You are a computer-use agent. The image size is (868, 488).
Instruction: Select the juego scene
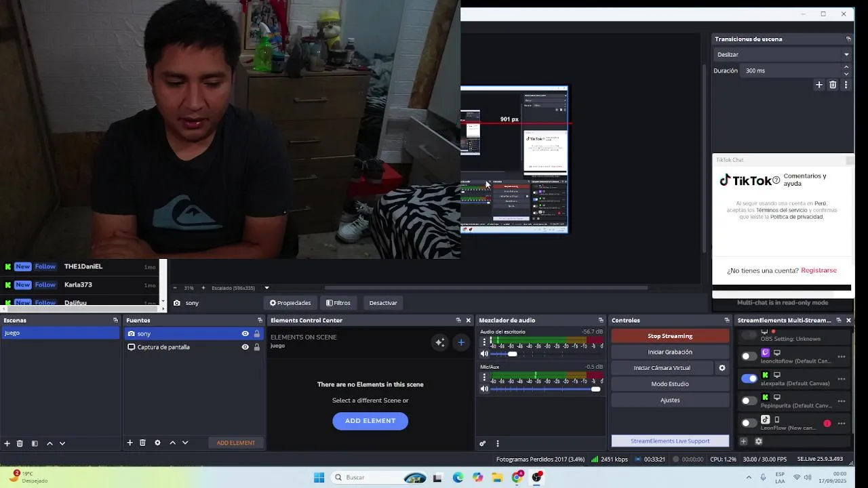click(60, 333)
